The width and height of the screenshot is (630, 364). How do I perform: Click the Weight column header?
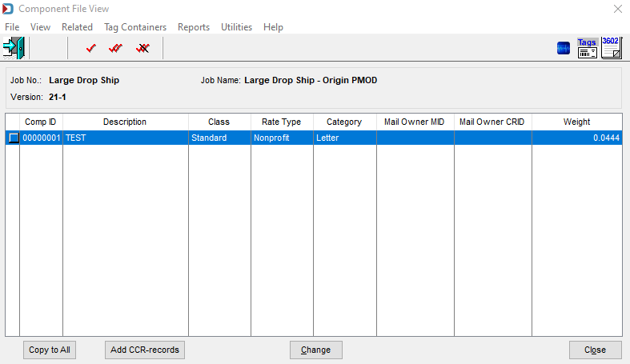coord(576,122)
